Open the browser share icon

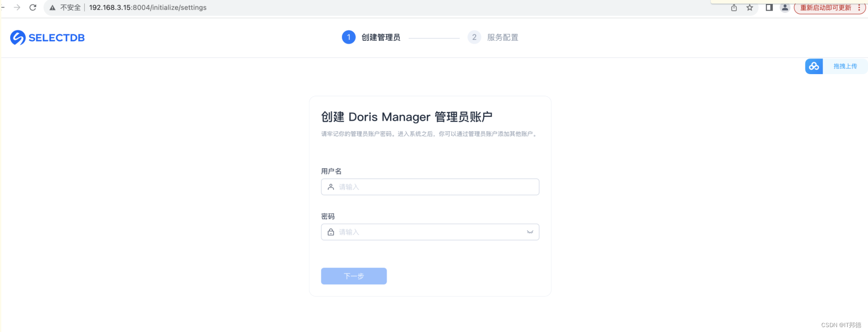[x=734, y=8]
